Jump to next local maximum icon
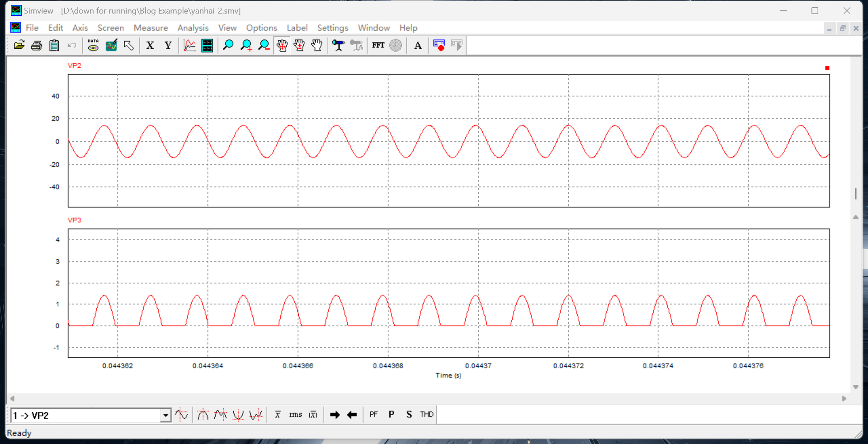 pyautogui.click(x=221, y=415)
